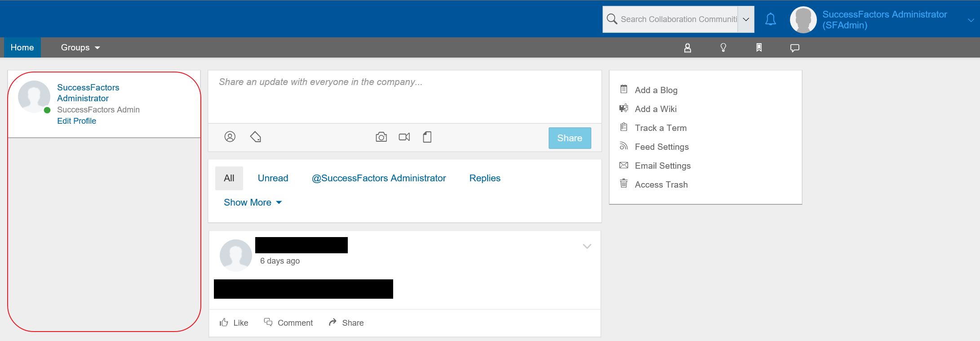Attach a document with file icon

(427, 137)
